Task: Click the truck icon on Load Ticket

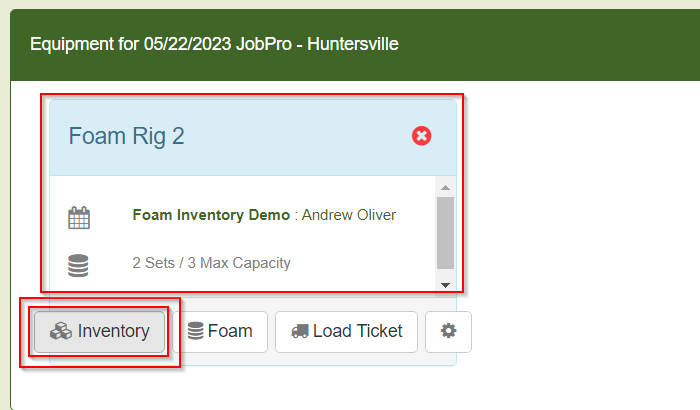Action: pyautogui.click(x=300, y=331)
